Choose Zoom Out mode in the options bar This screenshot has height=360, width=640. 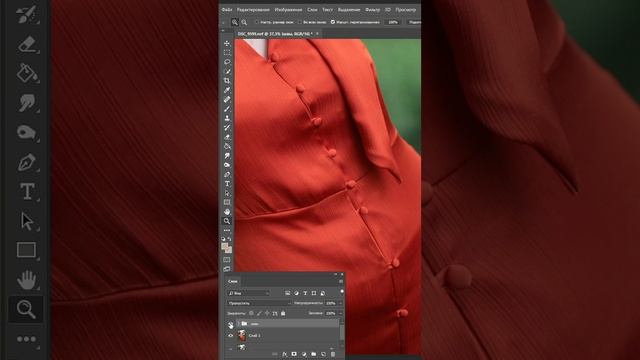coord(244,22)
